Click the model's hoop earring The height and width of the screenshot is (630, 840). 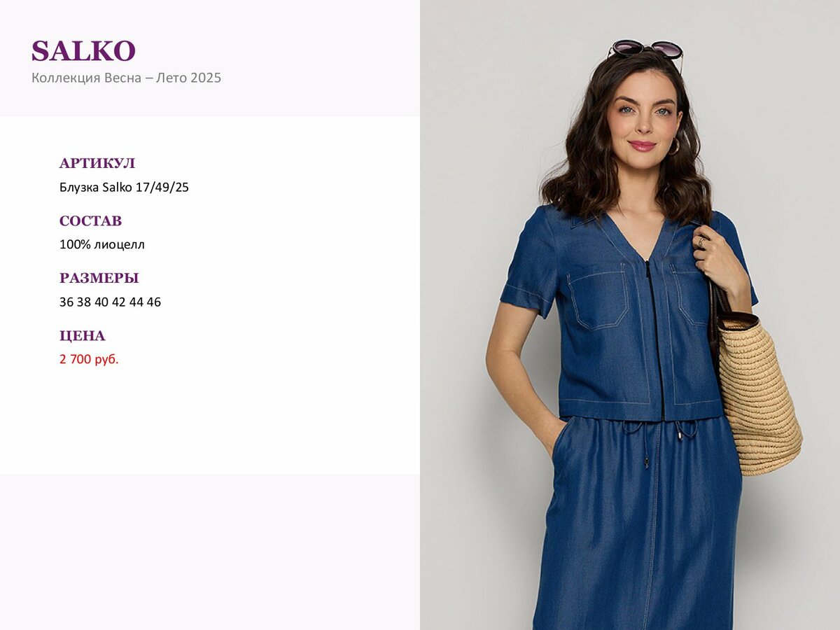pos(674,147)
